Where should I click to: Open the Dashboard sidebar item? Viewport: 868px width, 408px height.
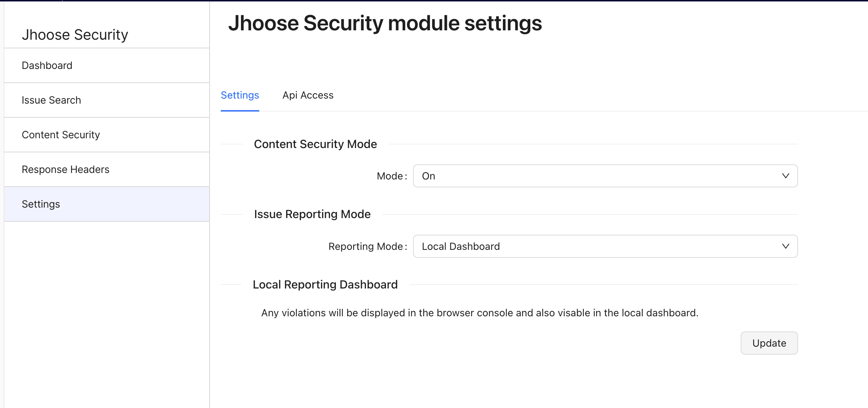click(47, 65)
